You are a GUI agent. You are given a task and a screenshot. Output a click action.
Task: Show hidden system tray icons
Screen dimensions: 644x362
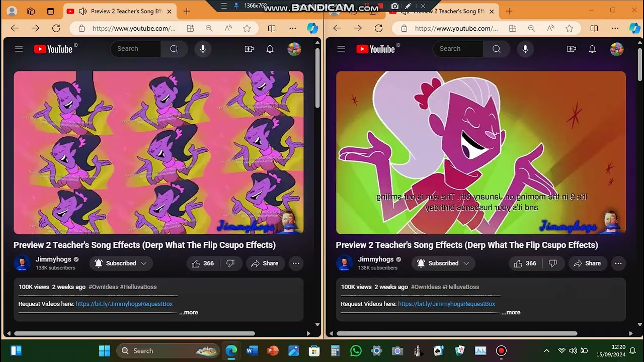pos(546,350)
